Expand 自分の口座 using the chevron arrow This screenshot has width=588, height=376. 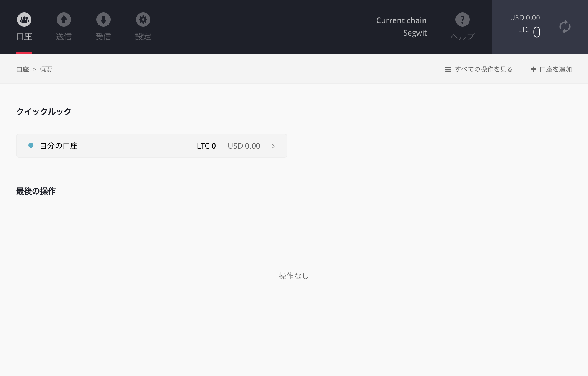tap(273, 146)
